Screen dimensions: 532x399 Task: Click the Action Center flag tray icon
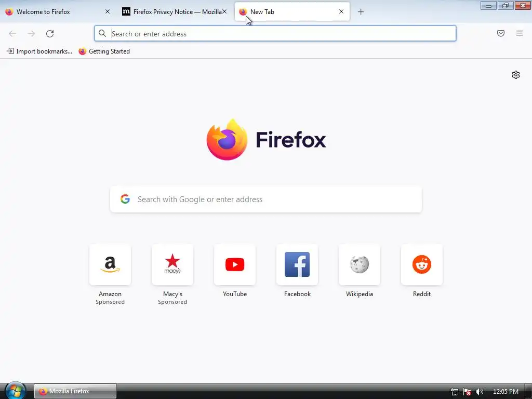[x=467, y=392]
